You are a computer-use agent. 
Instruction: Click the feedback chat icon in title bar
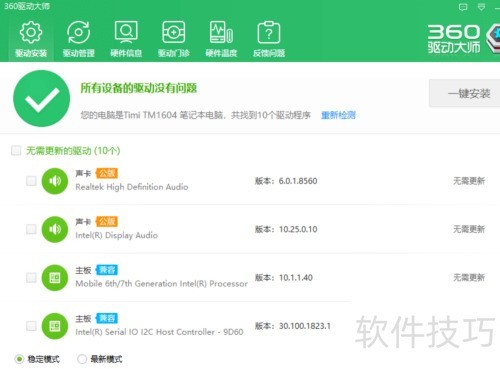click(463, 7)
